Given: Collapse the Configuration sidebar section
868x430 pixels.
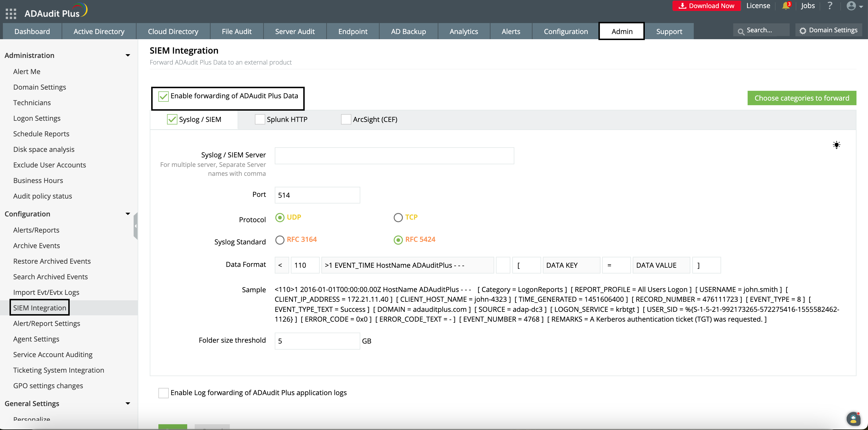Looking at the screenshot, I should click(128, 214).
